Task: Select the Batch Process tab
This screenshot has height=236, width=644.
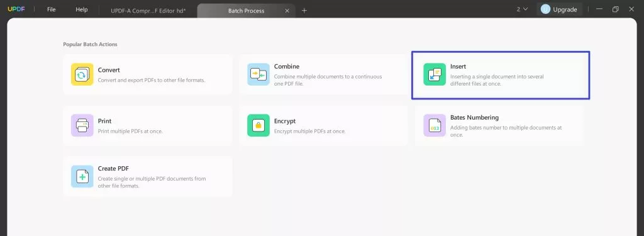Action: pos(246,11)
